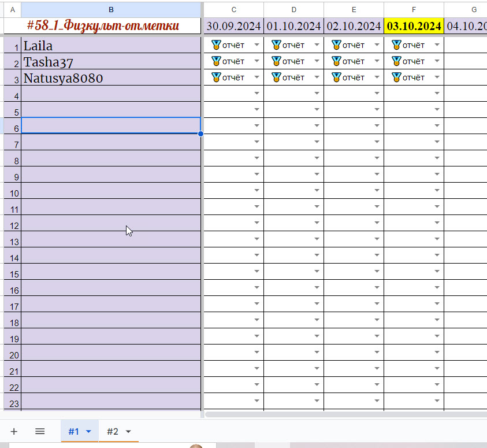Click the highlighted 03.10.2024 date cell
487x448 pixels.
coord(414,26)
